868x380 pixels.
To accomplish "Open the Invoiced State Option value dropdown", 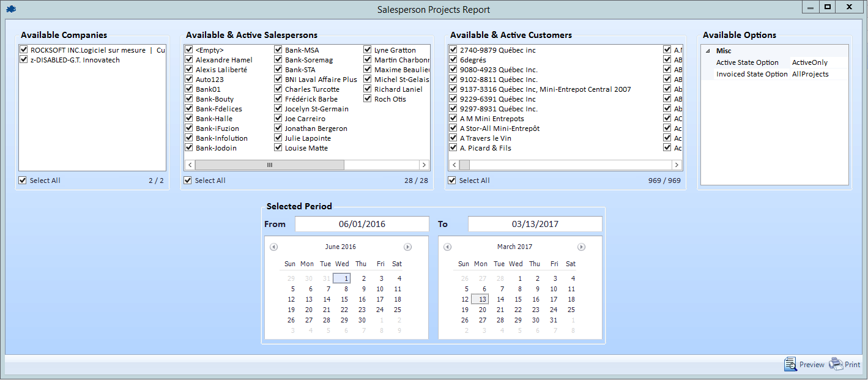I will click(x=818, y=74).
